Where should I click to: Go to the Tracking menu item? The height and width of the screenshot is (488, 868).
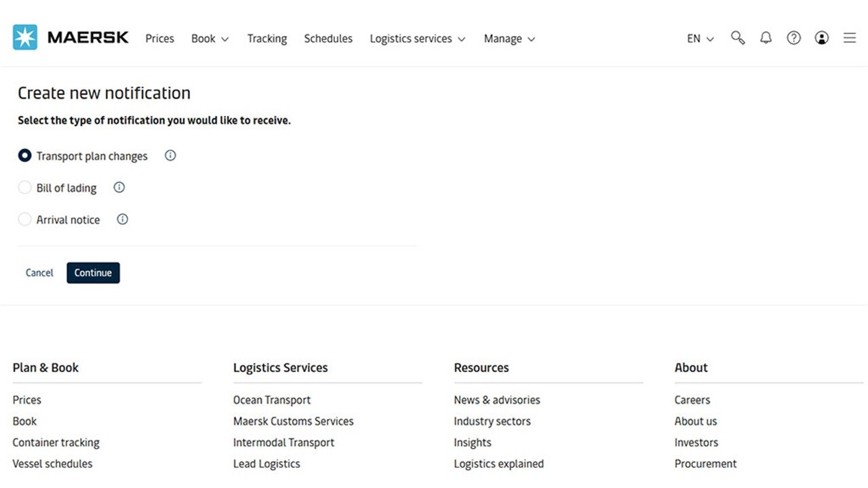click(267, 39)
